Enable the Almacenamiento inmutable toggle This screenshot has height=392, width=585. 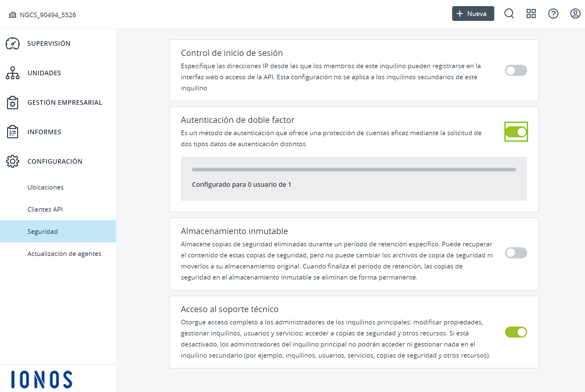(516, 253)
